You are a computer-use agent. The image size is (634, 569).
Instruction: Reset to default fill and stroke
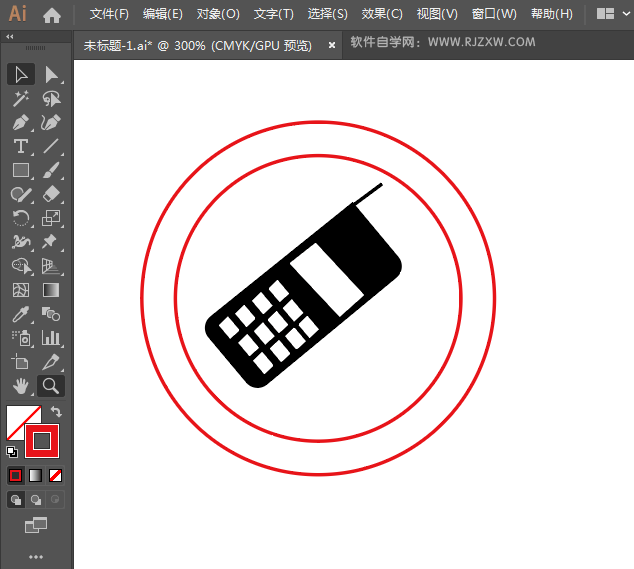pyautogui.click(x=12, y=452)
